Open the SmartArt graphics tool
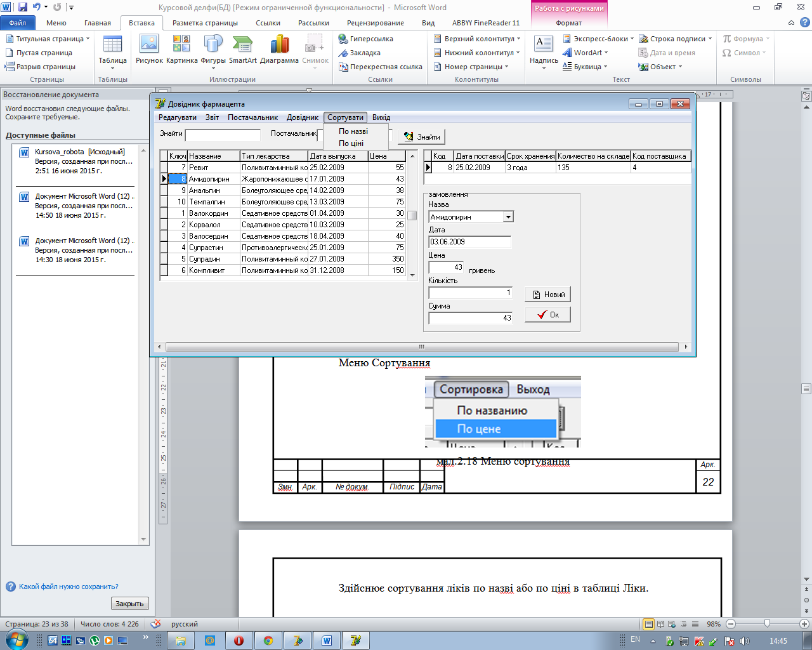Image resolution: width=812 pixels, height=650 pixels. tap(242, 50)
